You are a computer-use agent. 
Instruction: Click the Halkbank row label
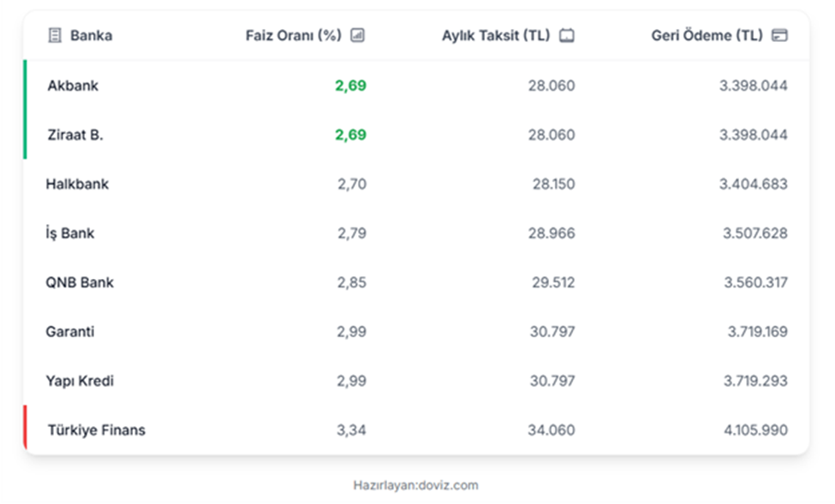pos(77,184)
